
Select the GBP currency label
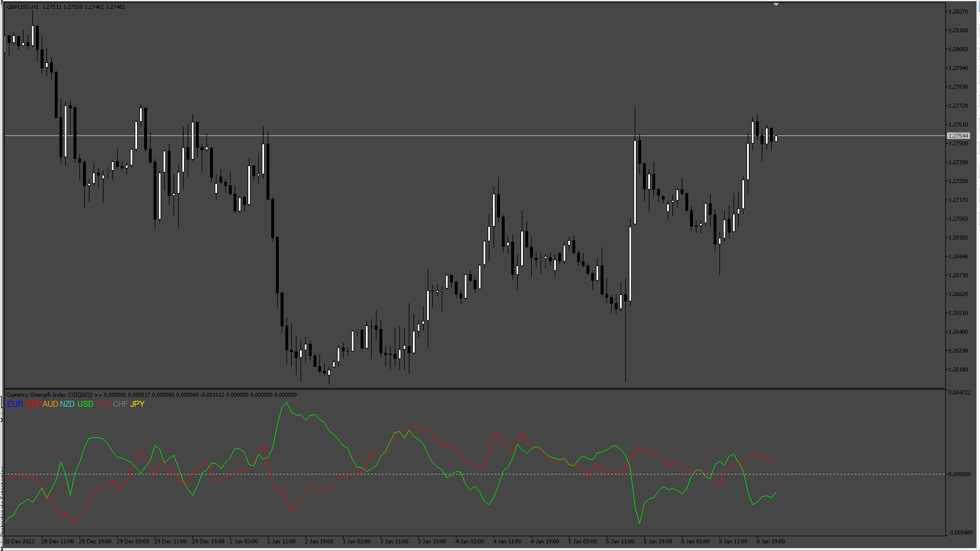click(33, 404)
